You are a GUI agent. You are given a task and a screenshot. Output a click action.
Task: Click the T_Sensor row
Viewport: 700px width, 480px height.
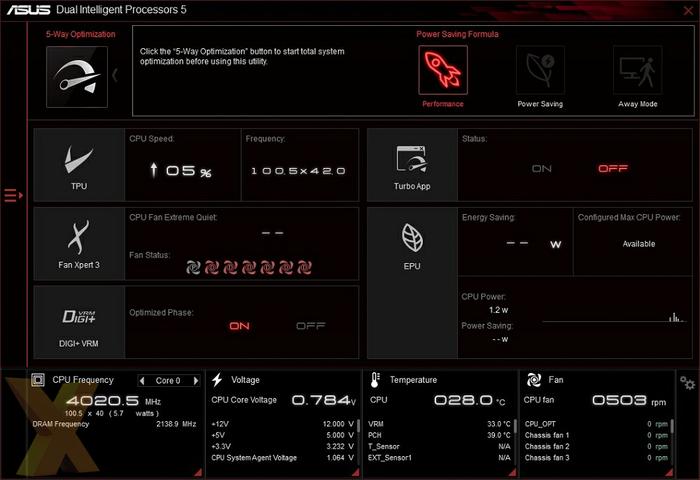click(x=439, y=446)
